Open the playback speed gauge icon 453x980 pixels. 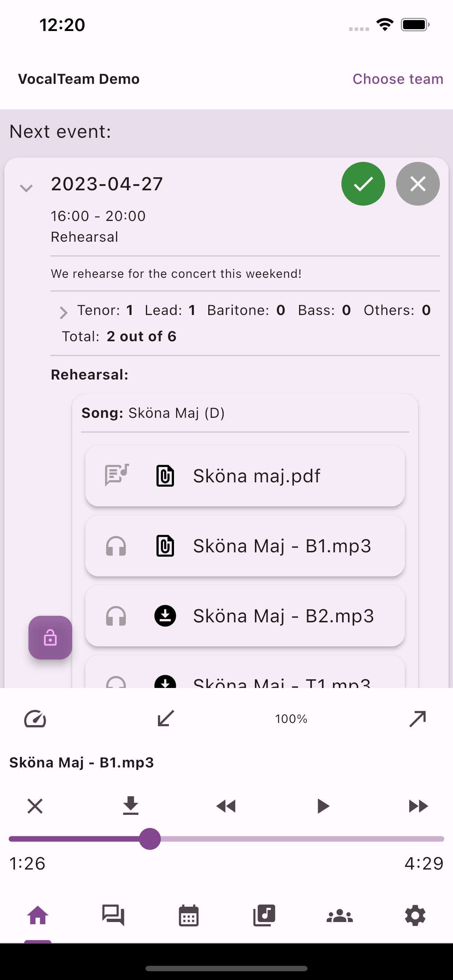click(x=35, y=719)
